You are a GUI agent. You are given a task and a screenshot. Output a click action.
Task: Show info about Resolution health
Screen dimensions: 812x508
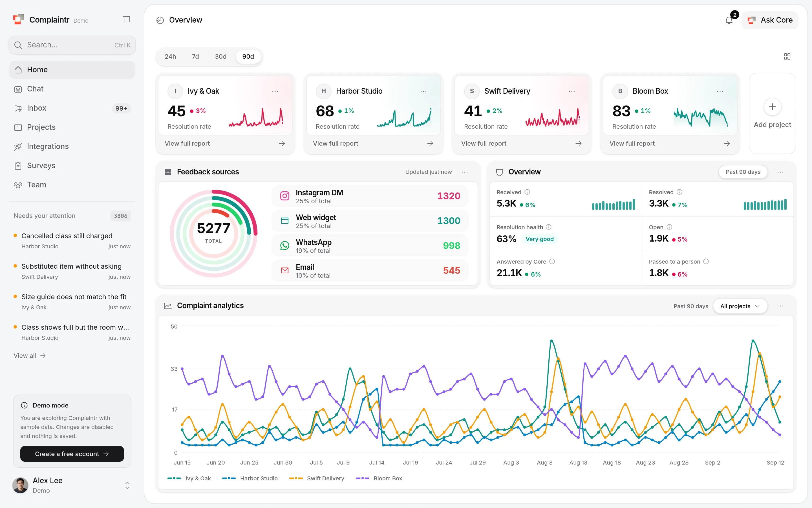[549, 227]
